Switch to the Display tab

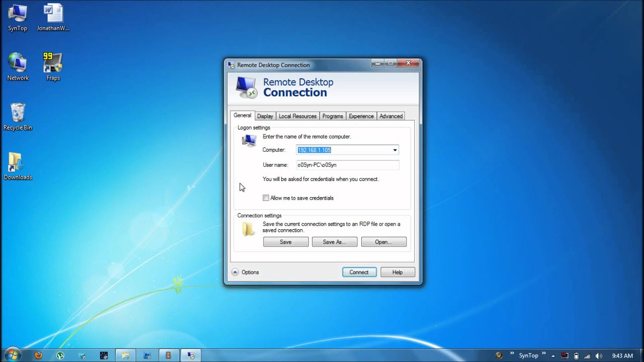click(x=265, y=116)
